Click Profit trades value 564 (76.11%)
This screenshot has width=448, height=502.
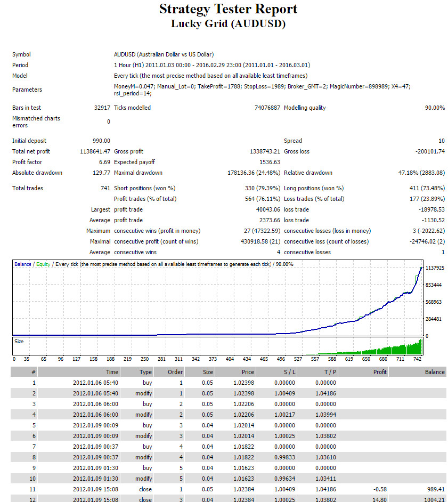[263, 199]
